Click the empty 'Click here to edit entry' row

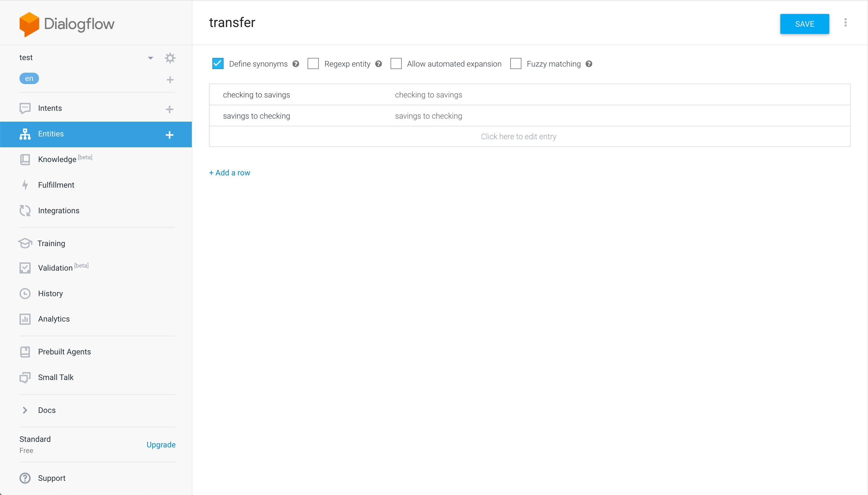point(518,137)
